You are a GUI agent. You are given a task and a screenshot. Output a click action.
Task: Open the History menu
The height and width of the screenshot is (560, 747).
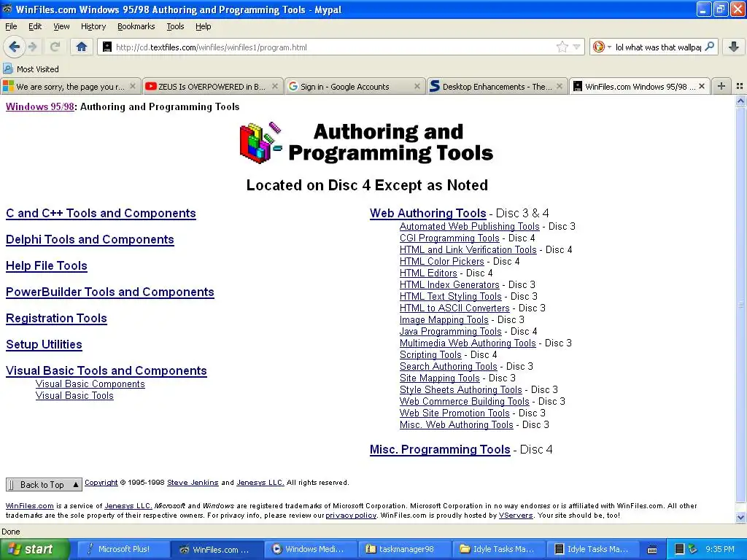pyautogui.click(x=93, y=26)
